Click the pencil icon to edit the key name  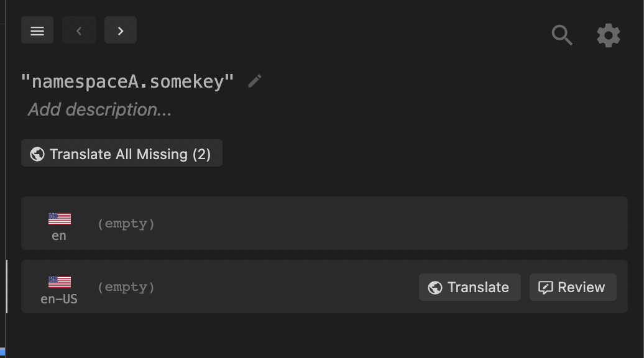254,81
